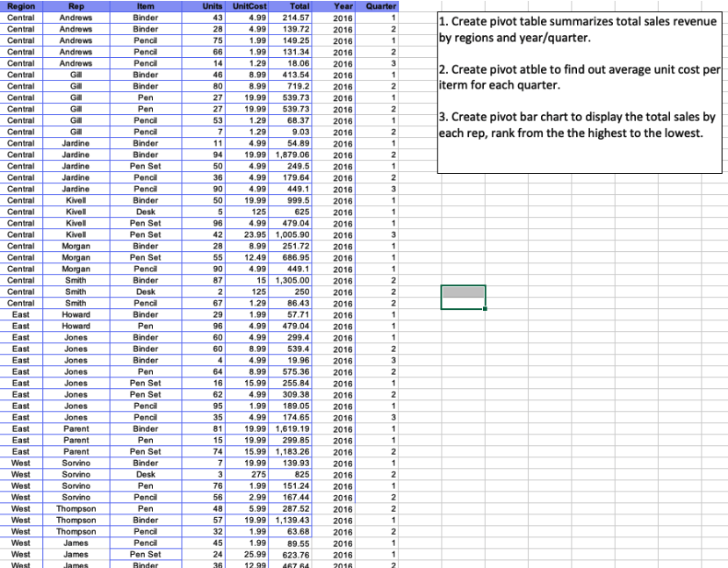This screenshot has height=568, width=728.
Task: Select the Item column header cell
Action: coord(146,6)
